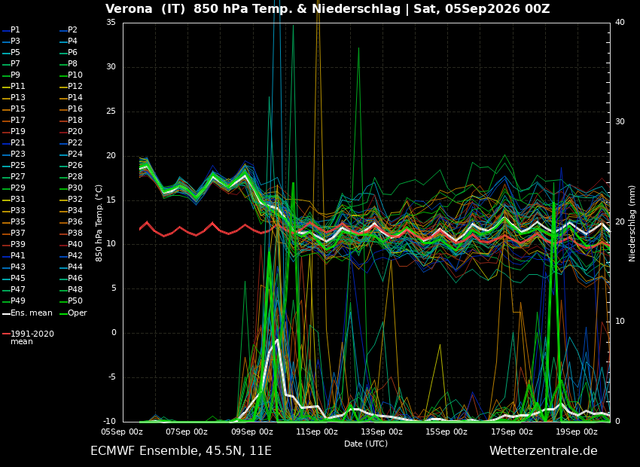The image size is (640, 467).
Task: Click the 13Sep 00z date tick label
Action: coord(382,432)
